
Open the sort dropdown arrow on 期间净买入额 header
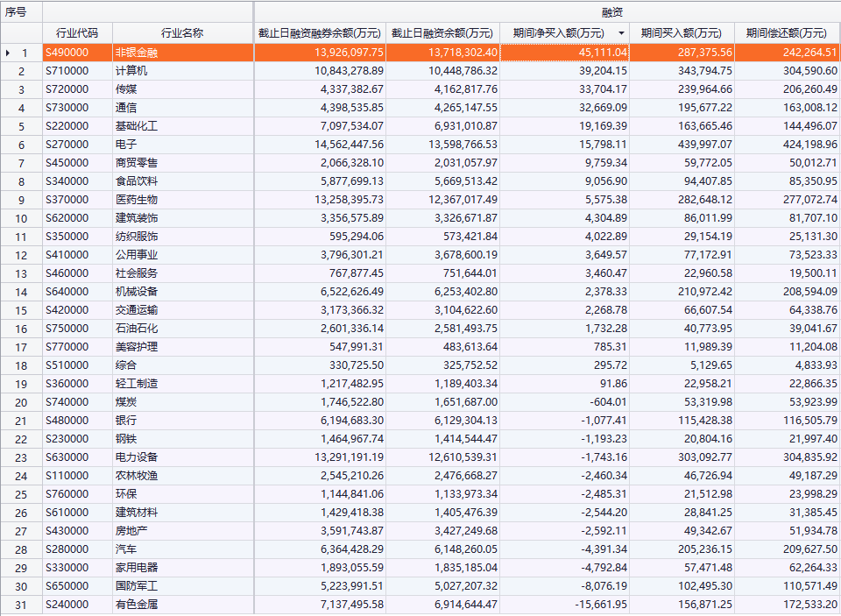[x=621, y=33]
